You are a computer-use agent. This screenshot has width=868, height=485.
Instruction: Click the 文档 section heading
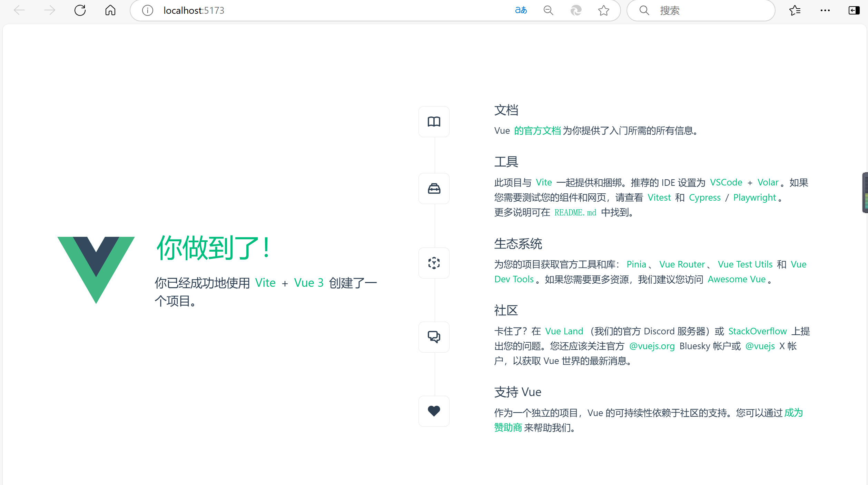pos(506,110)
